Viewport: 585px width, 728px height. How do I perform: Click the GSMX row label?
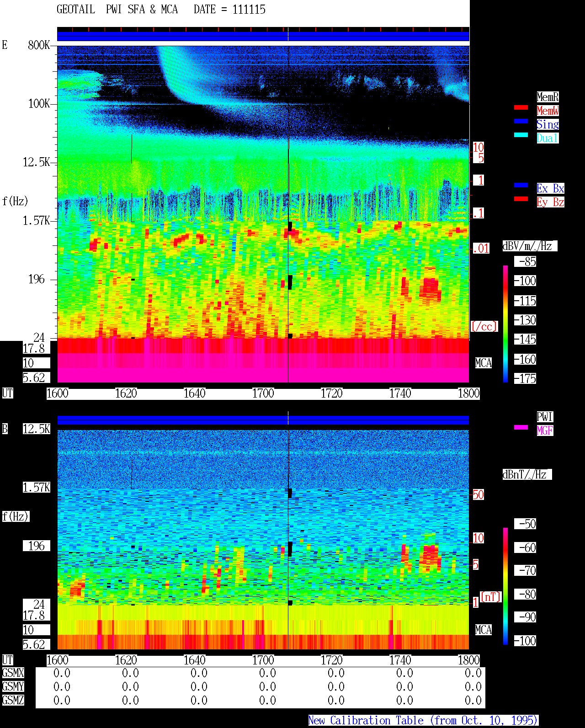[13, 673]
